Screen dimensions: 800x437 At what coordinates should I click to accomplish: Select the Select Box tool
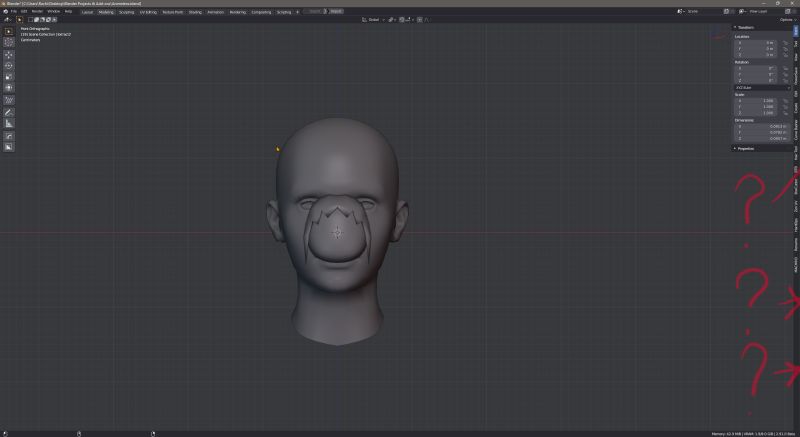(x=9, y=31)
